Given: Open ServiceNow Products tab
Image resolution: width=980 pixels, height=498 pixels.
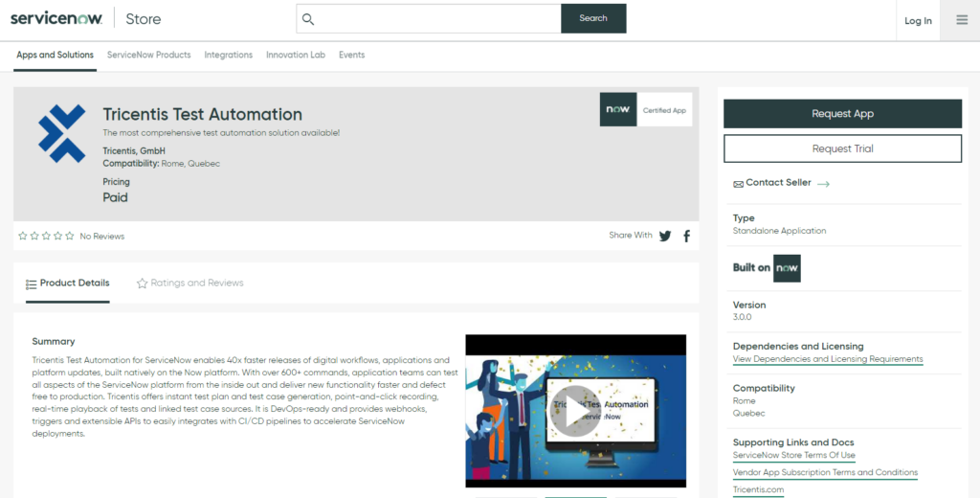Looking at the screenshot, I should point(148,55).
